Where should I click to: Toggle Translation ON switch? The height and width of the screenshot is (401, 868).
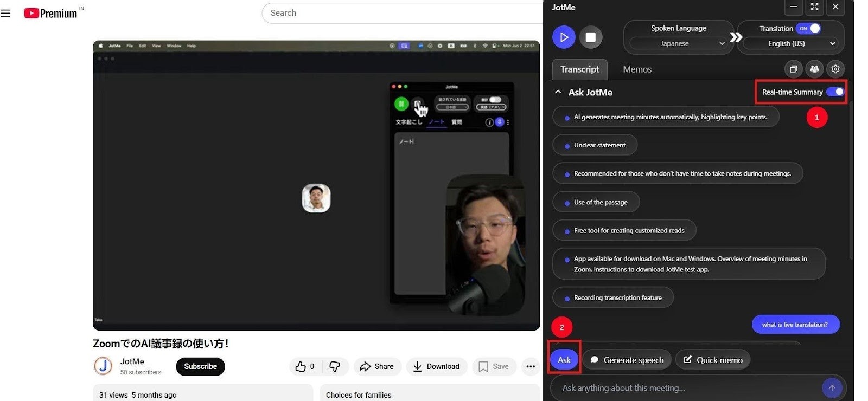click(x=809, y=28)
